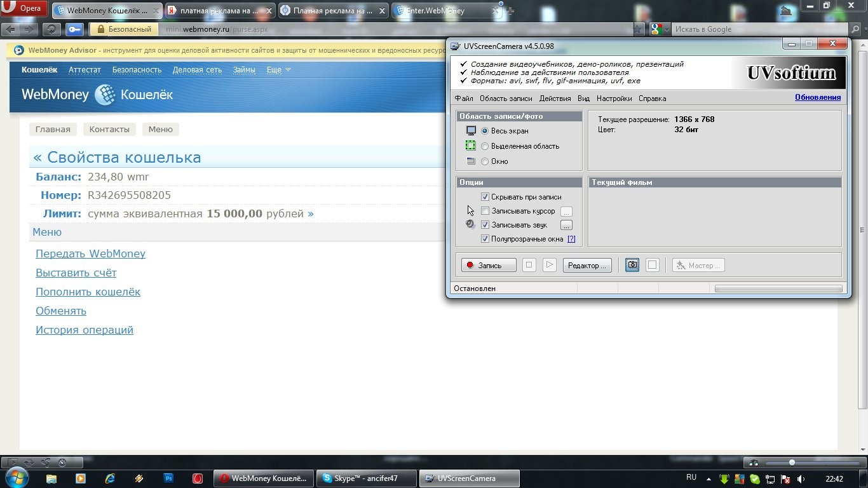Toggle the Скрывать при записи checkbox

(485, 197)
